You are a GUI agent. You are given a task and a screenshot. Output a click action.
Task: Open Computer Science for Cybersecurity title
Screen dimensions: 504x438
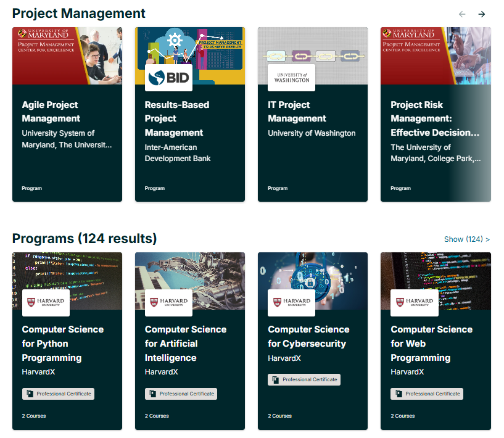pyautogui.click(x=308, y=336)
